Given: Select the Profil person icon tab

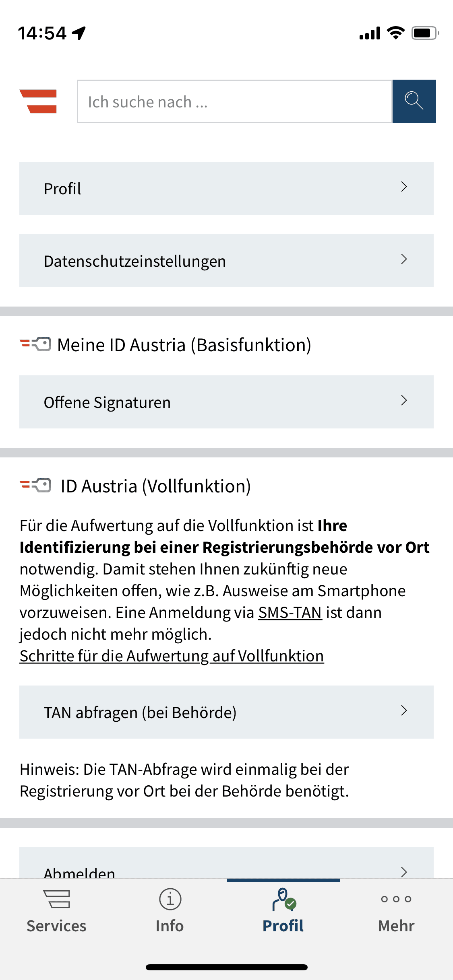Looking at the screenshot, I should [284, 900].
